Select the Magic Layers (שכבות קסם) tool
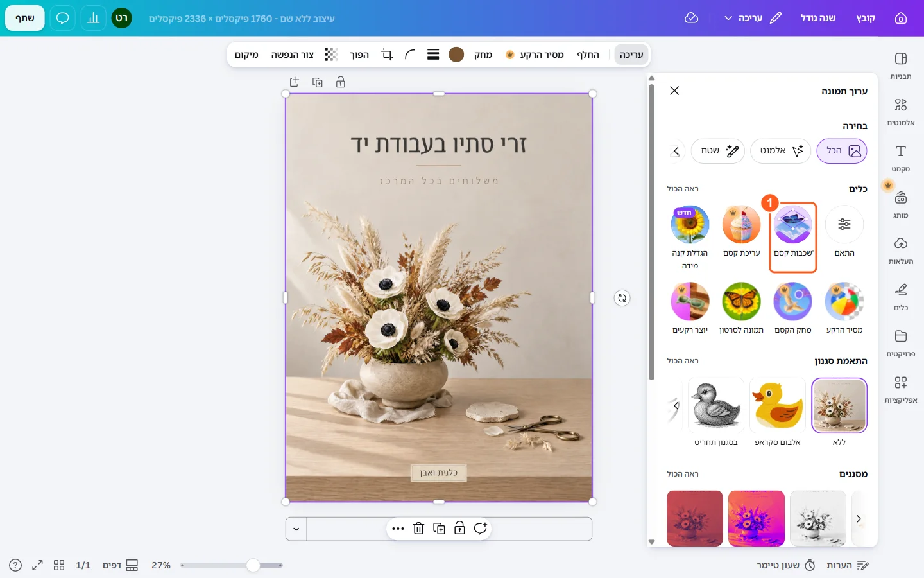Viewport: 924px width, 578px height. pos(793,231)
